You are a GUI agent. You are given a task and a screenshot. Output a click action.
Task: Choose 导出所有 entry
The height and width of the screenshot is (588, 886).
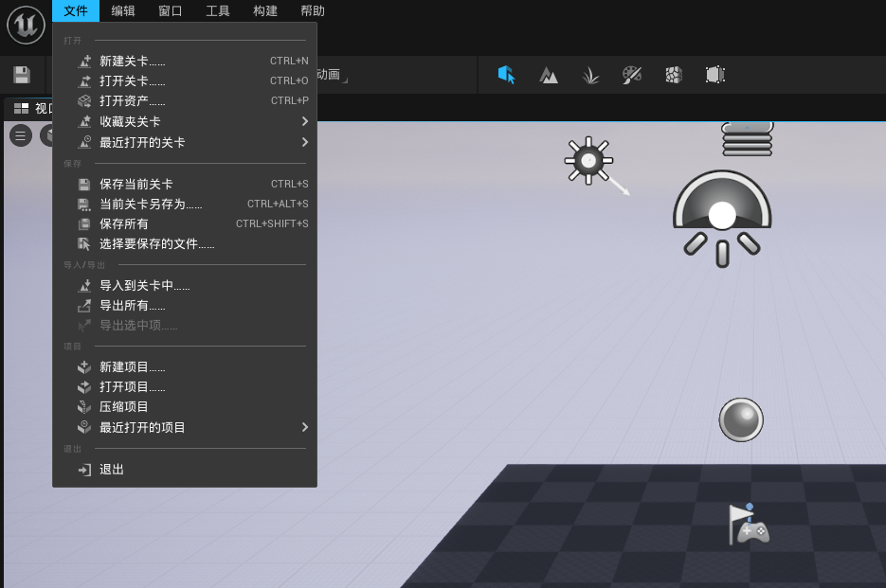coord(185,306)
